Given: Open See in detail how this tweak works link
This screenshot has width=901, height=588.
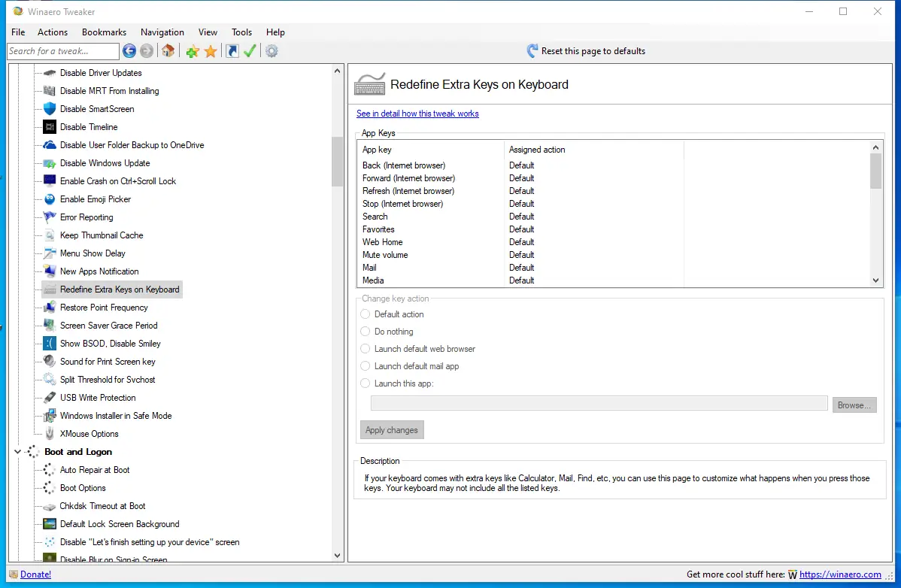Looking at the screenshot, I should click(417, 114).
